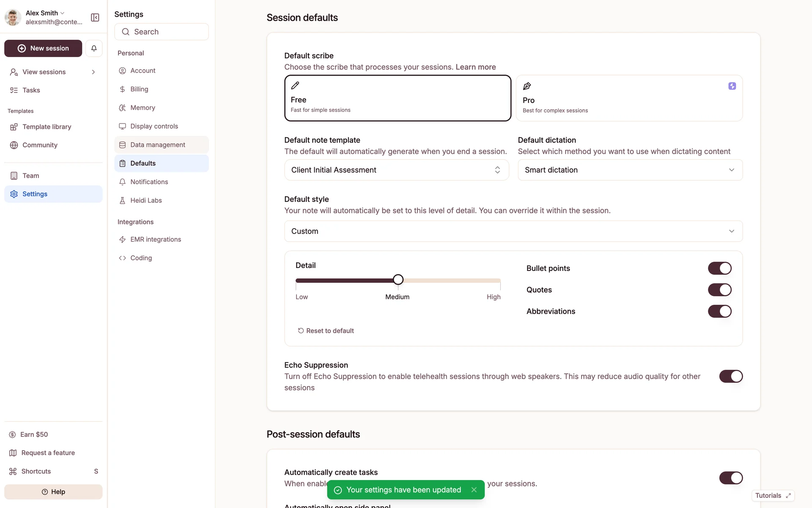The image size is (812, 508).
Task: Open the Memory settings
Action: [x=143, y=108]
